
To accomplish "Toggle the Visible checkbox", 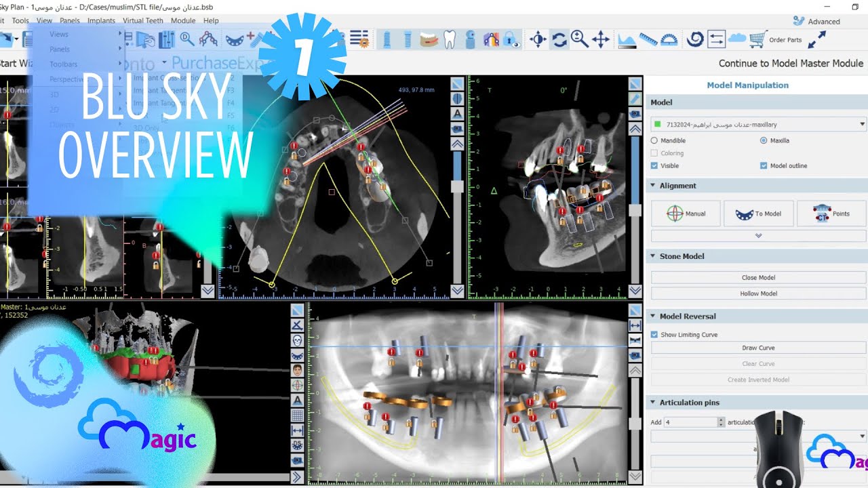I will [x=654, y=165].
